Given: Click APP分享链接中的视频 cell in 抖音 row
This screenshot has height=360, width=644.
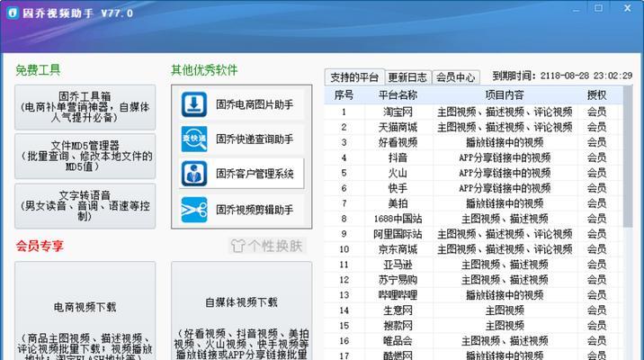Looking at the screenshot, I should (505, 157).
